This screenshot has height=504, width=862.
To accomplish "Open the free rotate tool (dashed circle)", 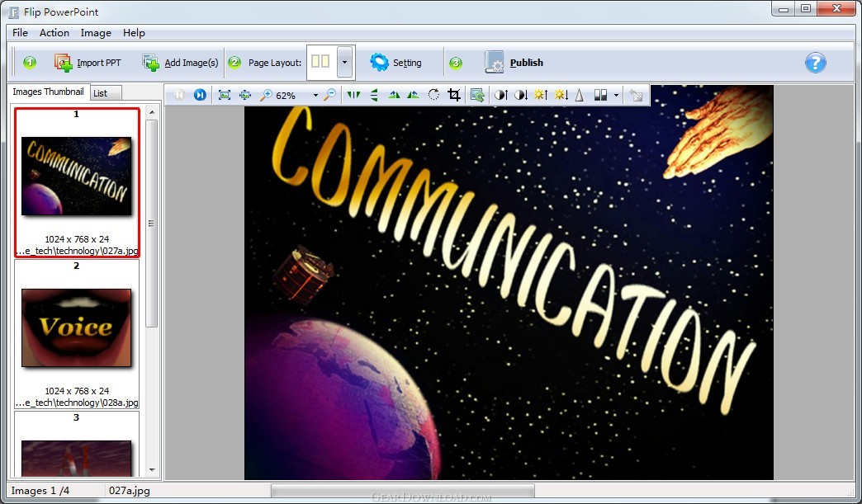I will (433, 95).
